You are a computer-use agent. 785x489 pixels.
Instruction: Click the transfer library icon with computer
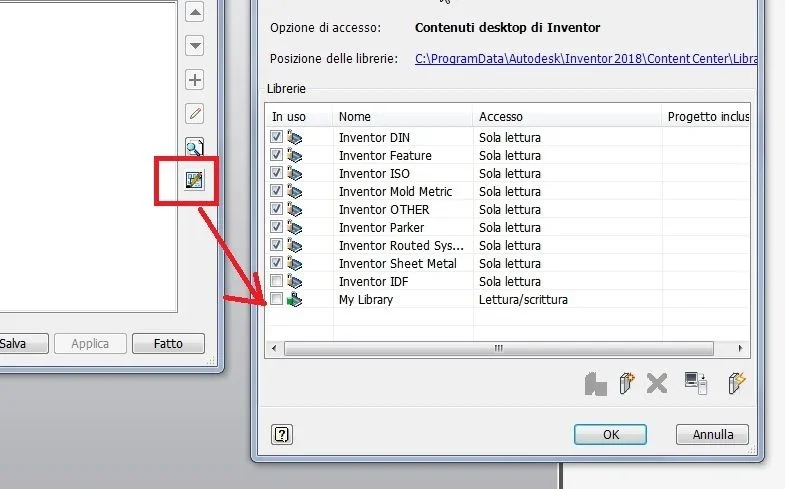click(x=696, y=383)
